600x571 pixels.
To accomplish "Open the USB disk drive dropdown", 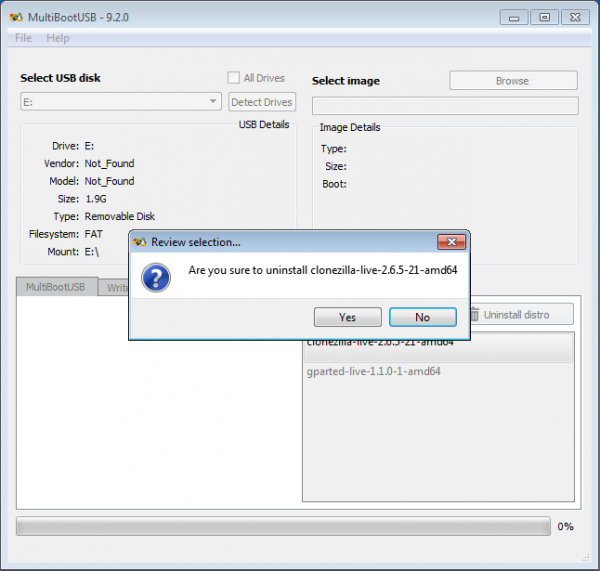I will [121, 102].
